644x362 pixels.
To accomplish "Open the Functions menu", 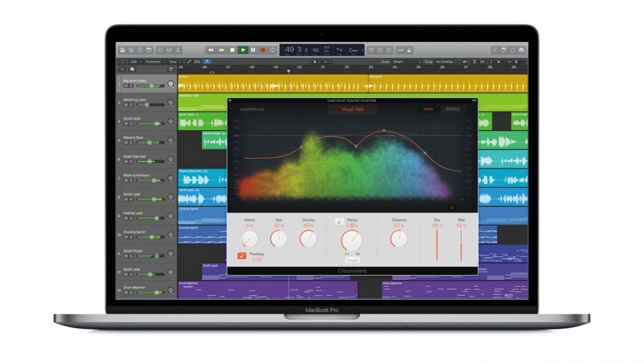I will pos(155,62).
